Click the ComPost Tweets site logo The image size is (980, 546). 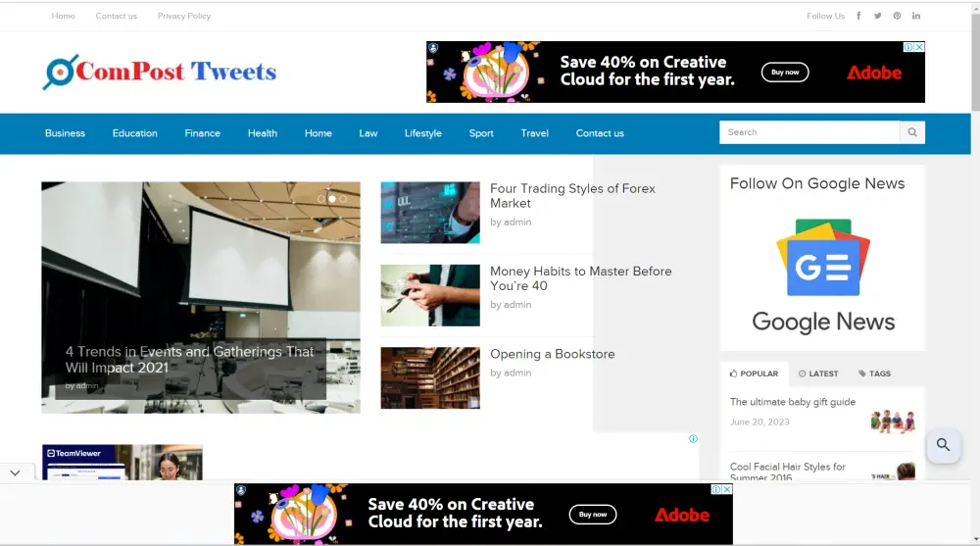160,72
